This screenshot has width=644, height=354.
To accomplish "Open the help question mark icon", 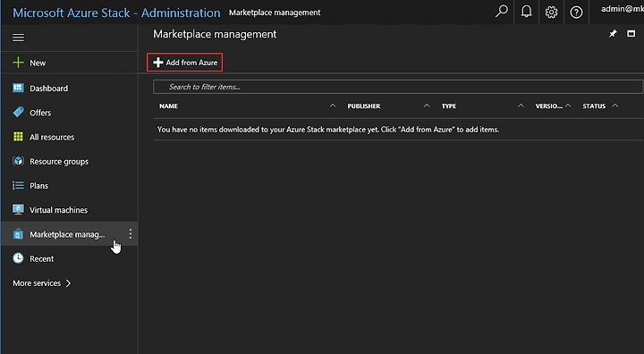I will [576, 13].
